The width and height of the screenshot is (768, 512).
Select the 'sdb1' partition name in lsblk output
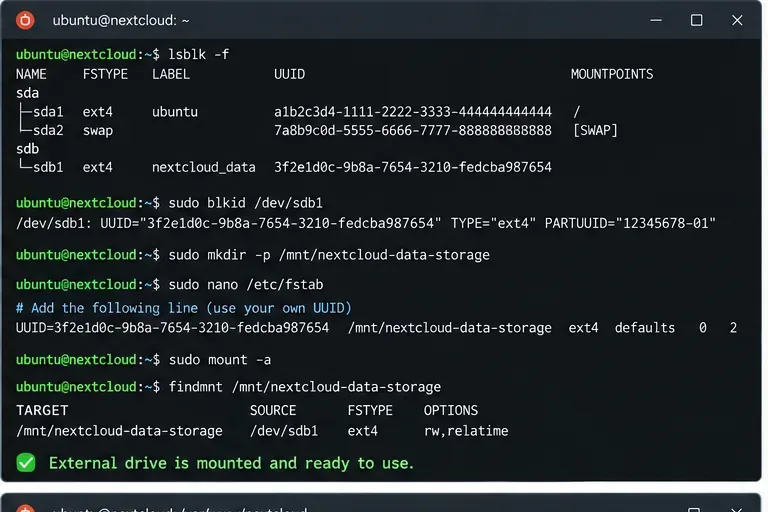[x=48, y=168]
